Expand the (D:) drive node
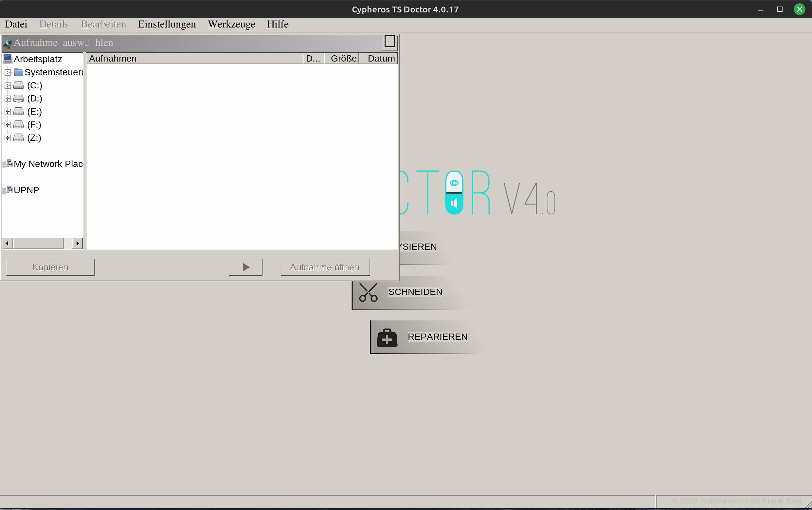This screenshot has height=510, width=812. (x=8, y=99)
